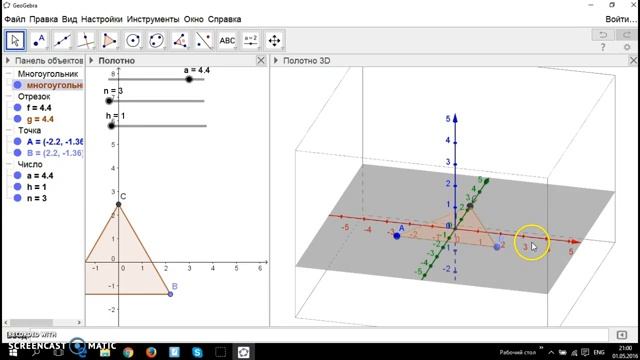Expand Полотно 3D style bar triangle
Image resolution: width=640 pixels, height=360 pixels.
click(x=276, y=60)
